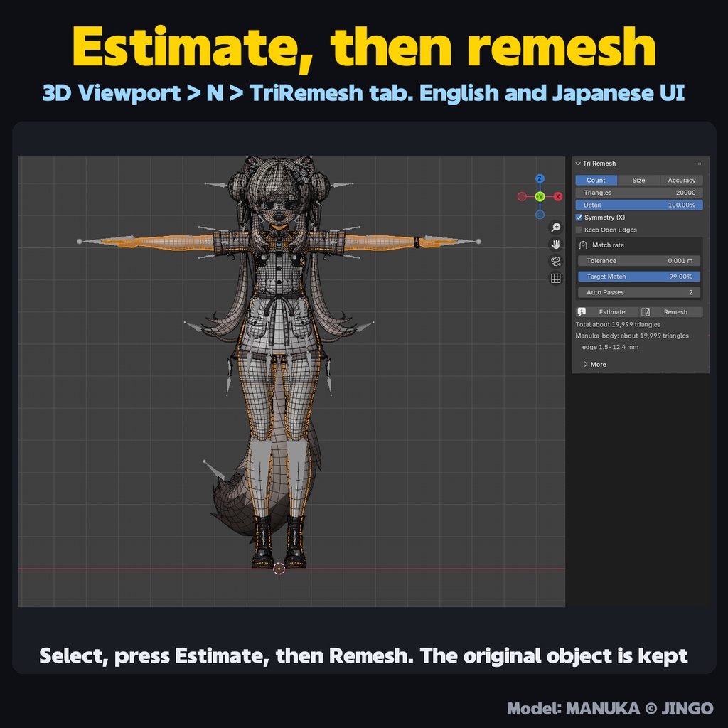Collapse the Tri Remesh panel
The image size is (728, 728).
pyautogui.click(x=578, y=164)
